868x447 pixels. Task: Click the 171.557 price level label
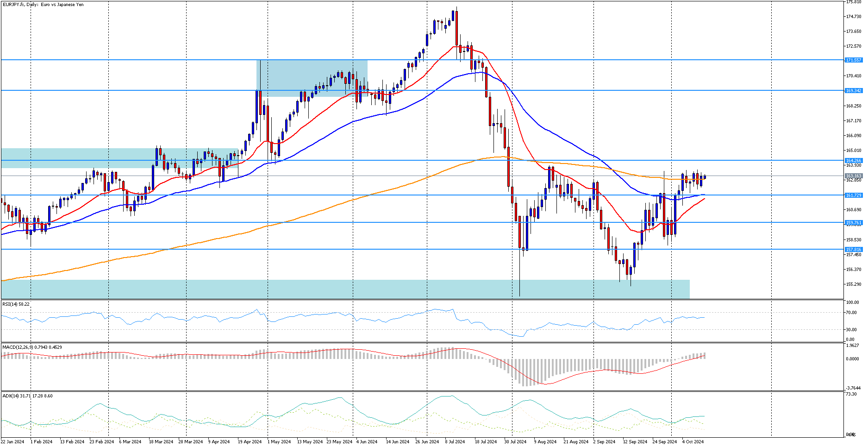click(x=854, y=60)
